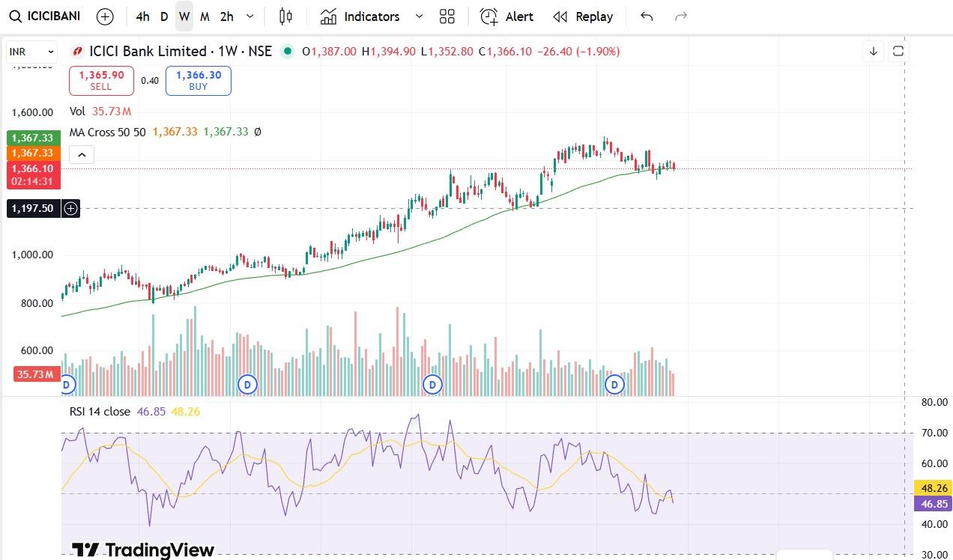Viewport: 953px width, 560px height.
Task: Click the 1,000.00 price axis label
Action: 32,255
